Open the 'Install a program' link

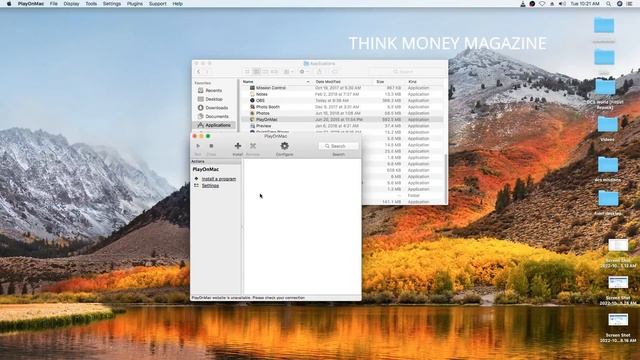pos(219,179)
